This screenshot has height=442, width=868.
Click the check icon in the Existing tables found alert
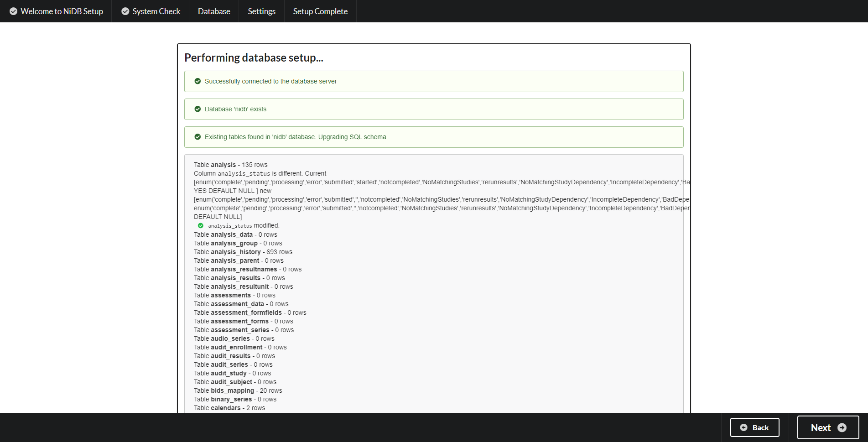[x=197, y=137]
